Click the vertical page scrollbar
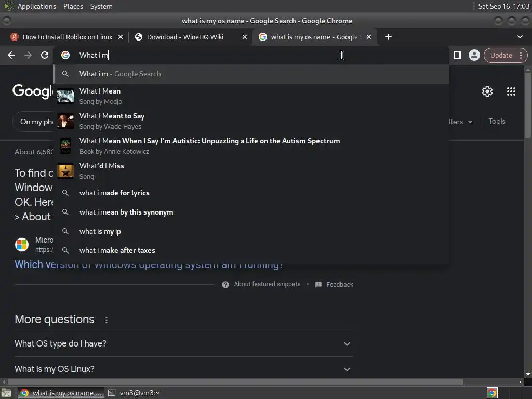This screenshot has width=532, height=399. (x=528, y=105)
